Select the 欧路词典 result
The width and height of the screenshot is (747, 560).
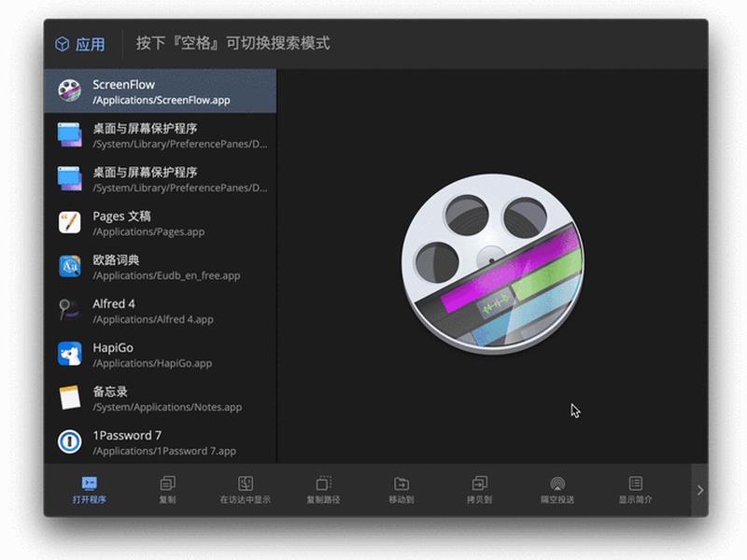[160, 267]
